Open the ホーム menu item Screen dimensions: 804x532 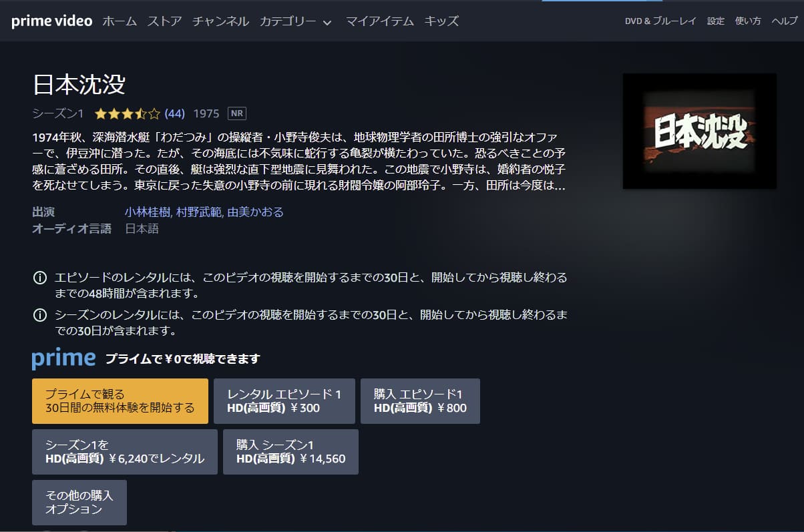(x=120, y=21)
